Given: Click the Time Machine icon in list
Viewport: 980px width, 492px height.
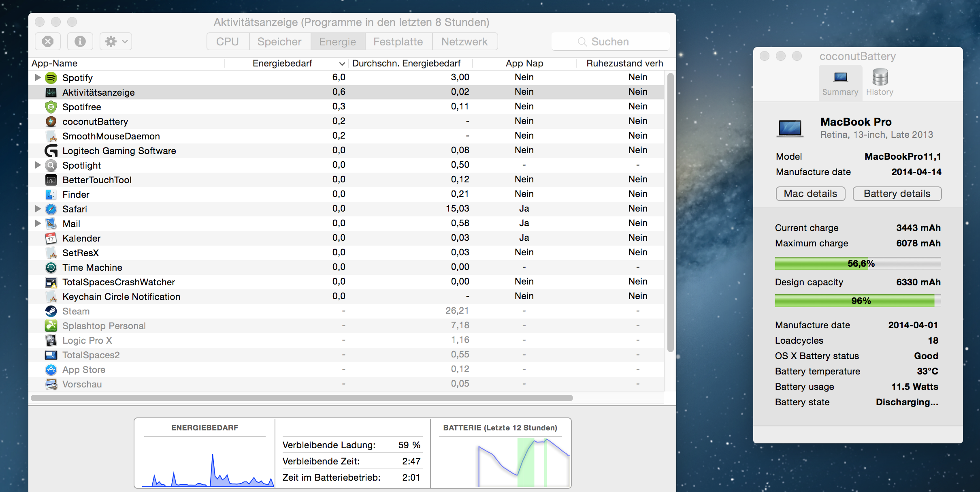Looking at the screenshot, I should (x=51, y=267).
